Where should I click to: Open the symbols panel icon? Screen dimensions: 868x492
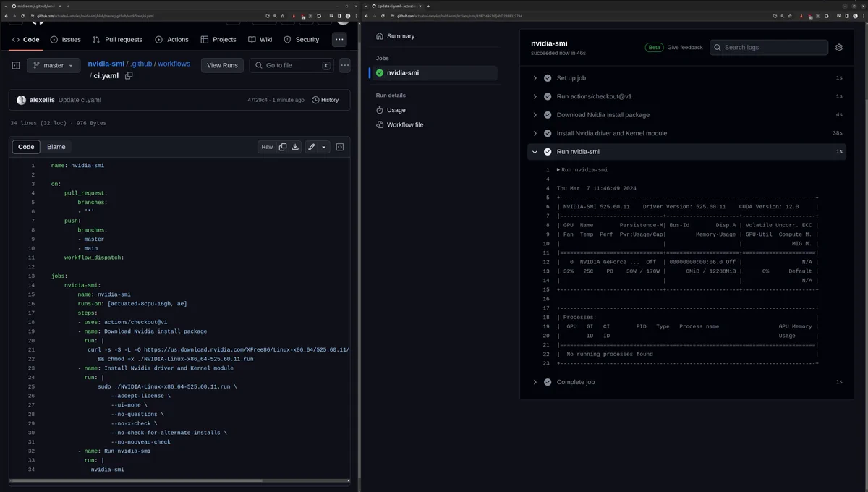click(x=339, y=147)
